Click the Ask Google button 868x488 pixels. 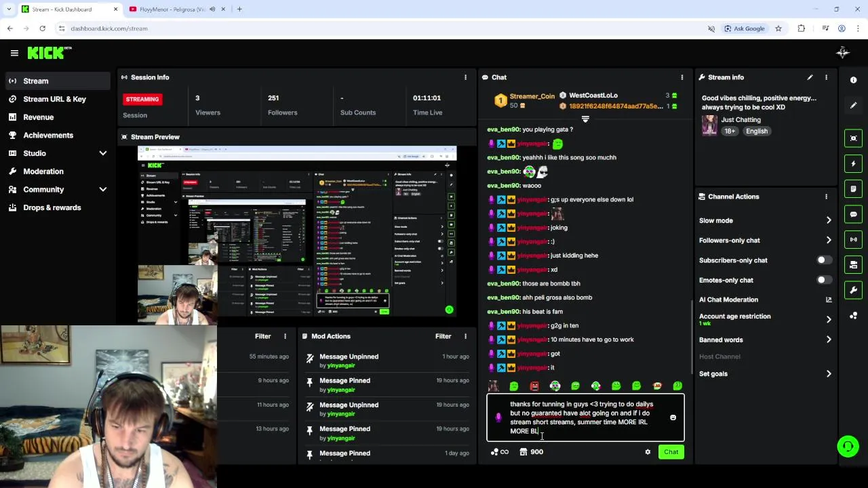745,28
